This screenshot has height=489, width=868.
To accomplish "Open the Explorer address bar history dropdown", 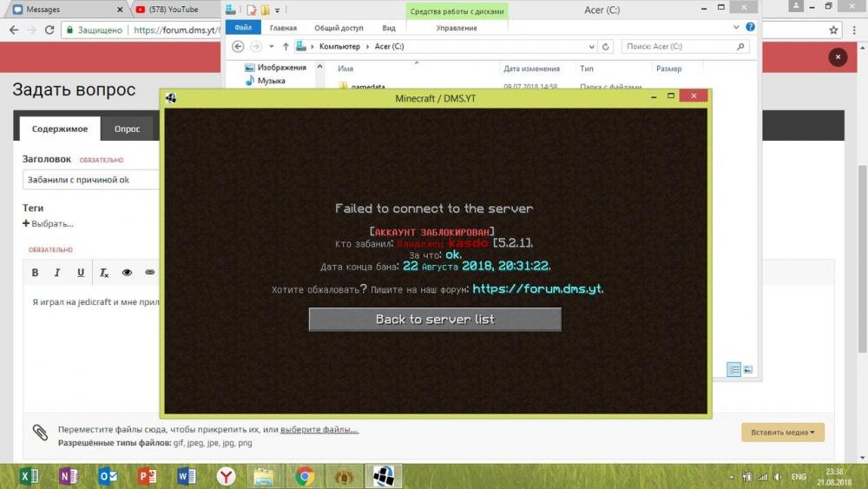I will (591, 47).
